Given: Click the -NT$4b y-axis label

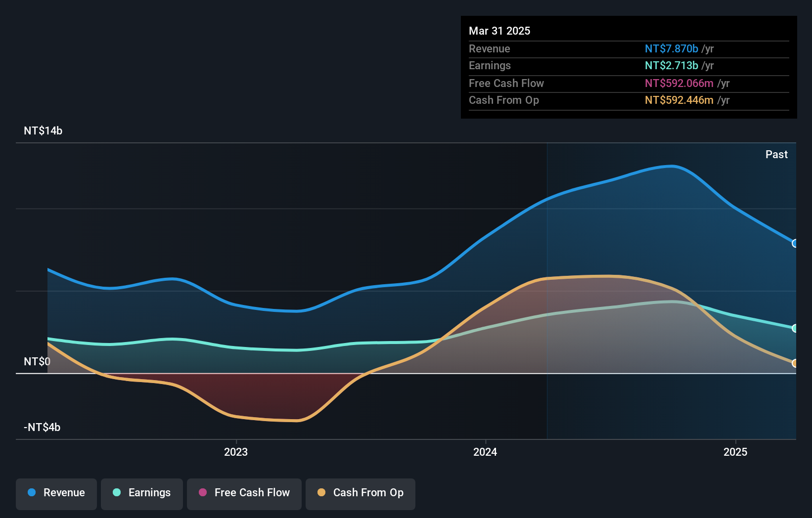Looking at the screenshot, I should 42,427.
